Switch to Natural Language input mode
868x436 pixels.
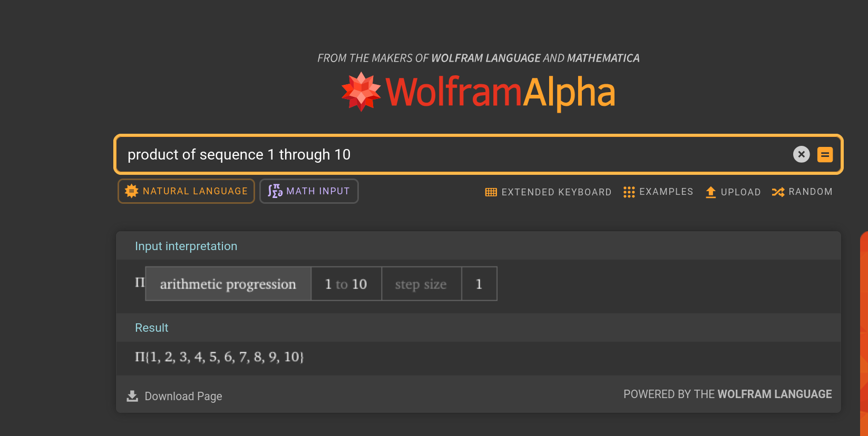(186, 191)
